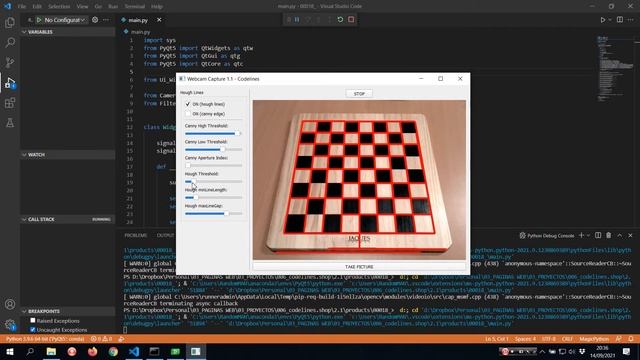Disable the Uncaught Exceptions breakpoint checkbox
This screenshot has height=360, width=640.
click(x=33, y=329)
